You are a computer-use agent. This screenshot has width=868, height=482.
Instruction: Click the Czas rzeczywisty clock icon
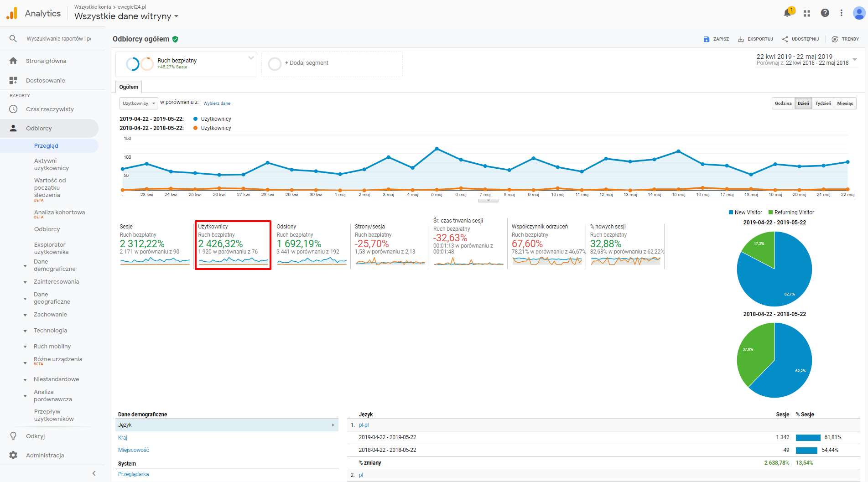tap(13, 109)
